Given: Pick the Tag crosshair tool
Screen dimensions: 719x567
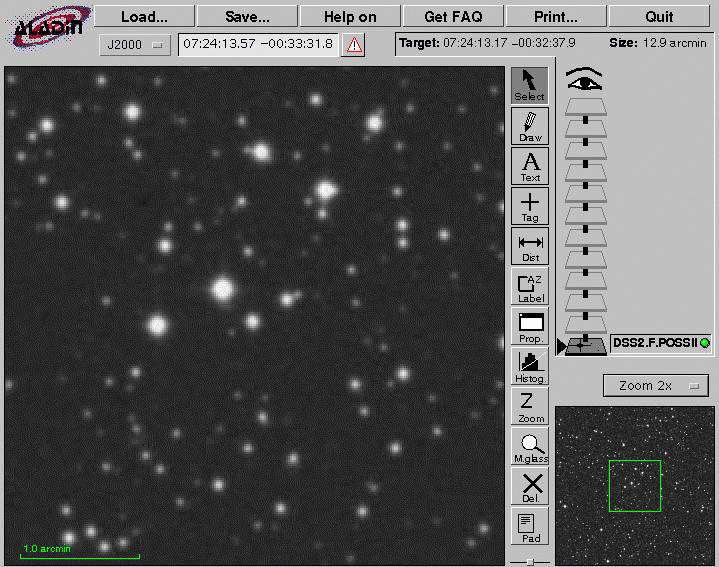Looking at the screenshot, I should [x=530, y=206].
